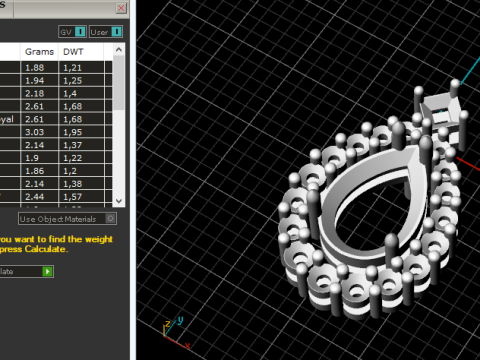
Task: Close the weights panel with the X button
Action: (121, 8)
